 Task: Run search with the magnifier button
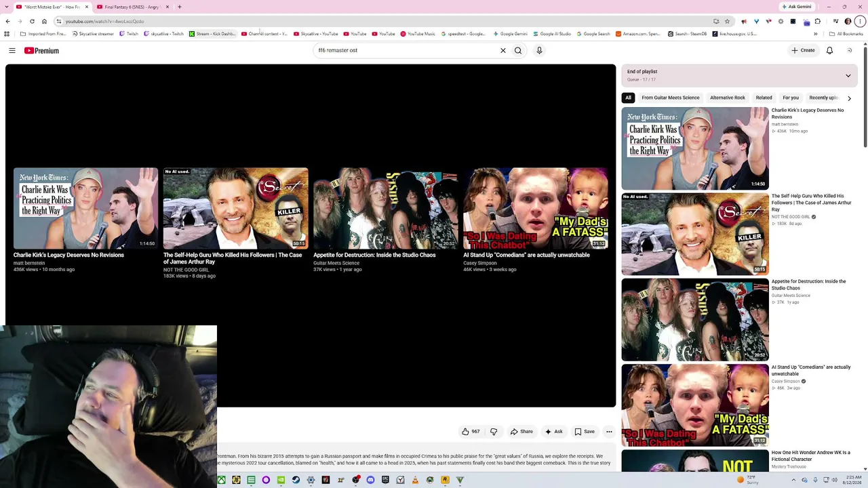tap(518, 50)
